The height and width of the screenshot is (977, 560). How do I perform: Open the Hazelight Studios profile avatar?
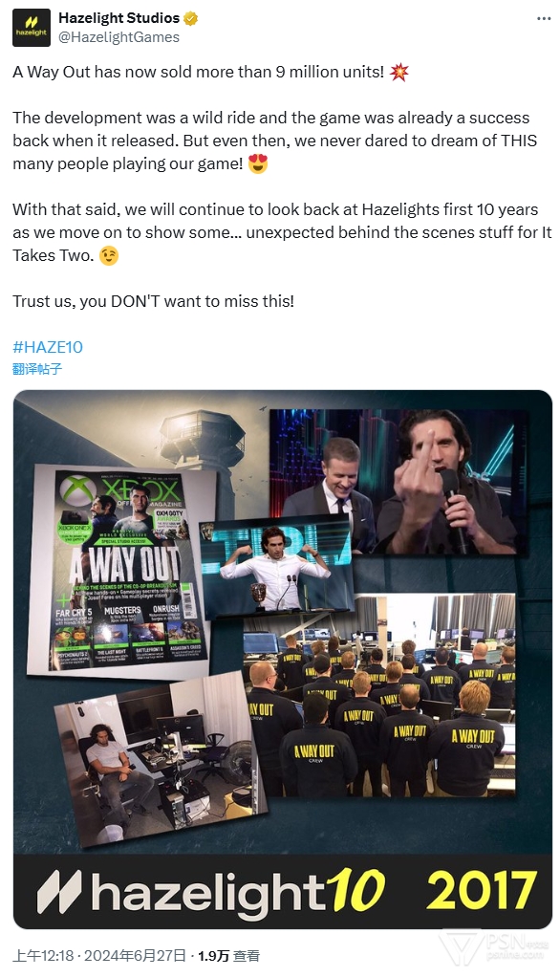click(x=32, y=28)
